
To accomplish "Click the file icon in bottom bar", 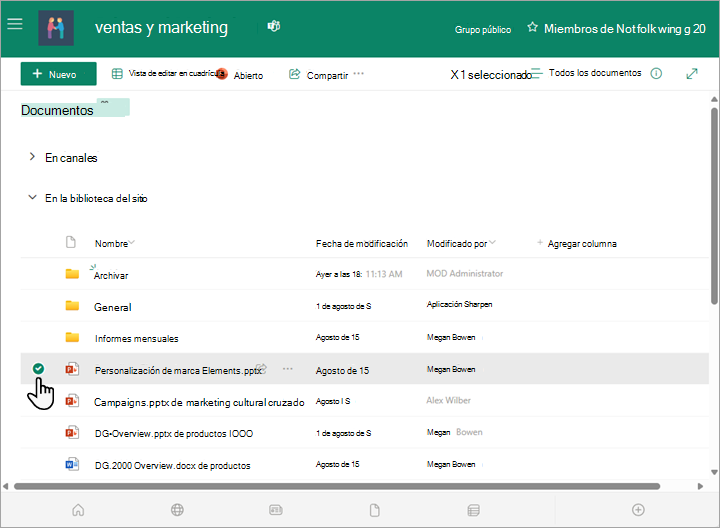I will pyautogui.click(x=375, y=510).
